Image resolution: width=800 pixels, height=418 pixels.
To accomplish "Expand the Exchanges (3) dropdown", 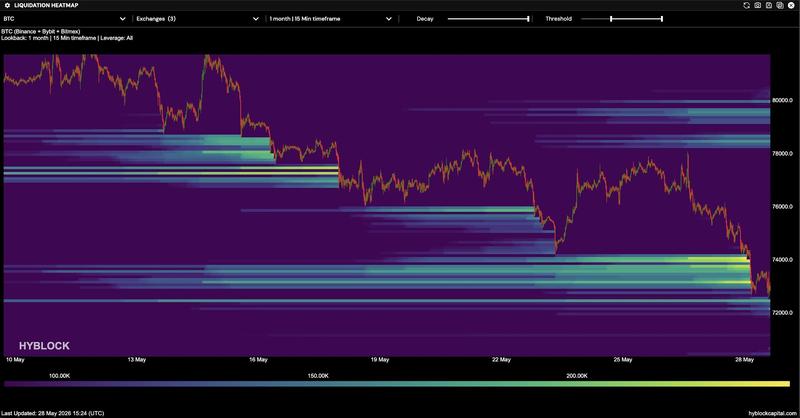I will (197, 19).
